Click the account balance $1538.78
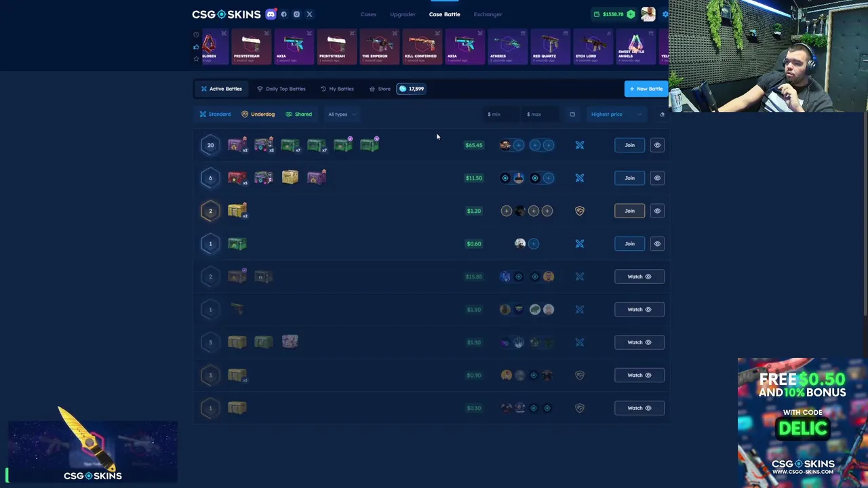The width and height of the screenshot is (868, 488). tap(613, 14)
